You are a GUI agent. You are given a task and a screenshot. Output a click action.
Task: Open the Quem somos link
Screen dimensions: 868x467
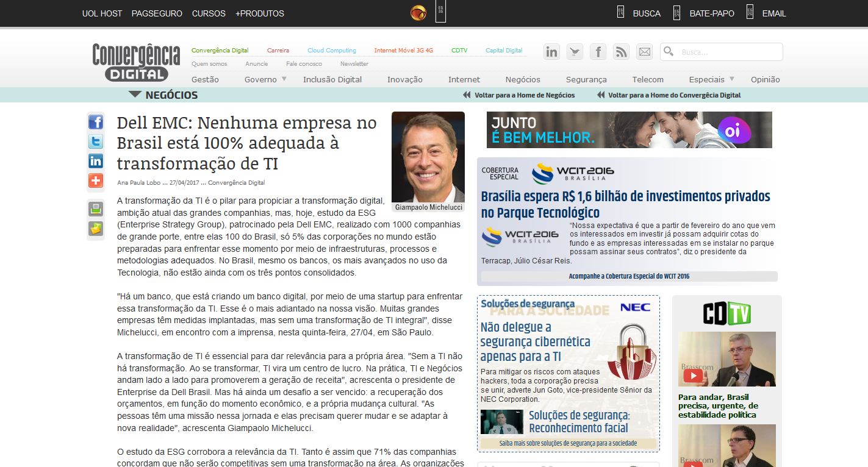pos(209,63)
